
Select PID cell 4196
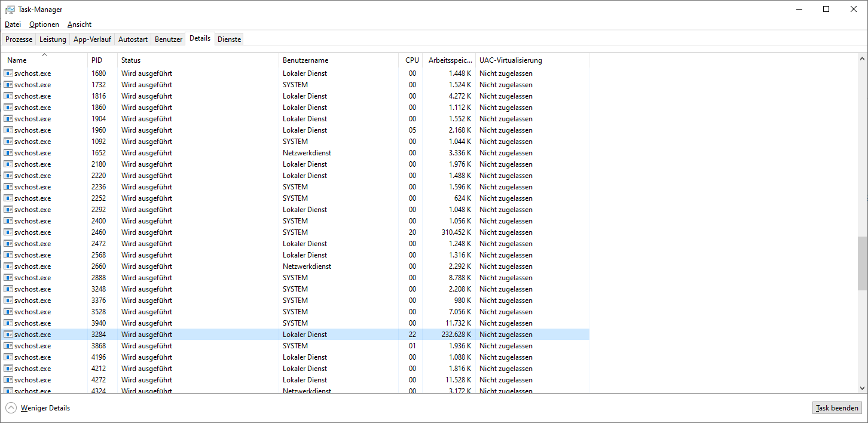(99, 357)
